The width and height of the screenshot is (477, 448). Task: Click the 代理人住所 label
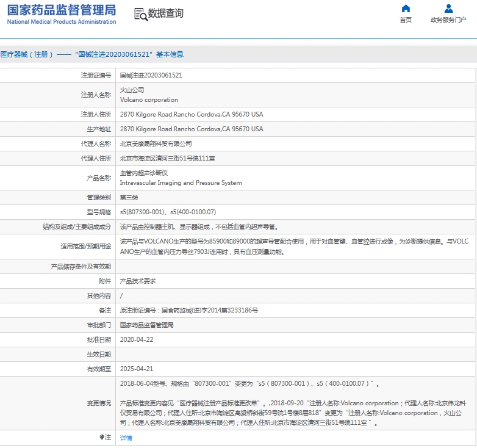(96, 158)
